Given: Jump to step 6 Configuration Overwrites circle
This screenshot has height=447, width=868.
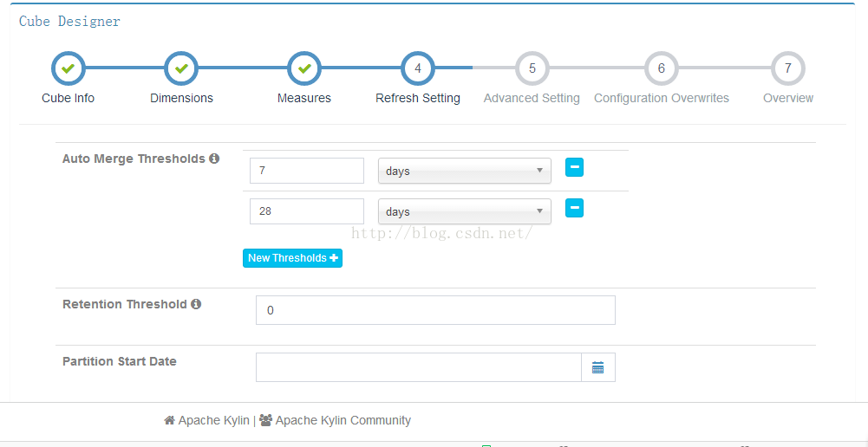Looking at the screenshot, I should point(661,68).
